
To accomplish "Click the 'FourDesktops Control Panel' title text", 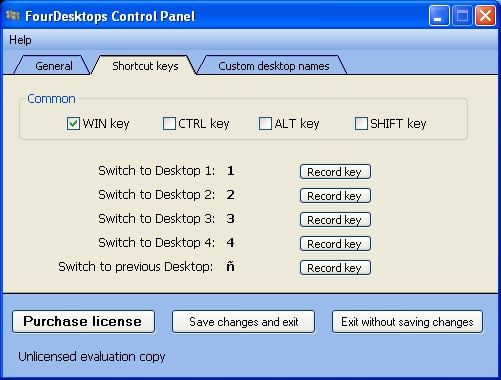I will tap(110, 16).
